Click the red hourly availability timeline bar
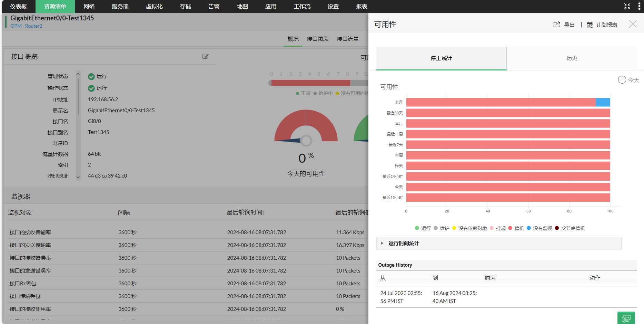 coord(310,83)
